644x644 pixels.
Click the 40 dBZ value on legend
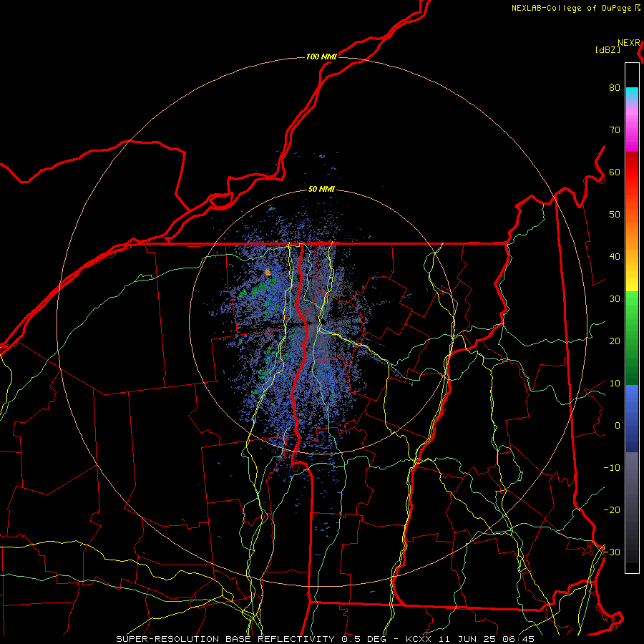tap(615, 257)
